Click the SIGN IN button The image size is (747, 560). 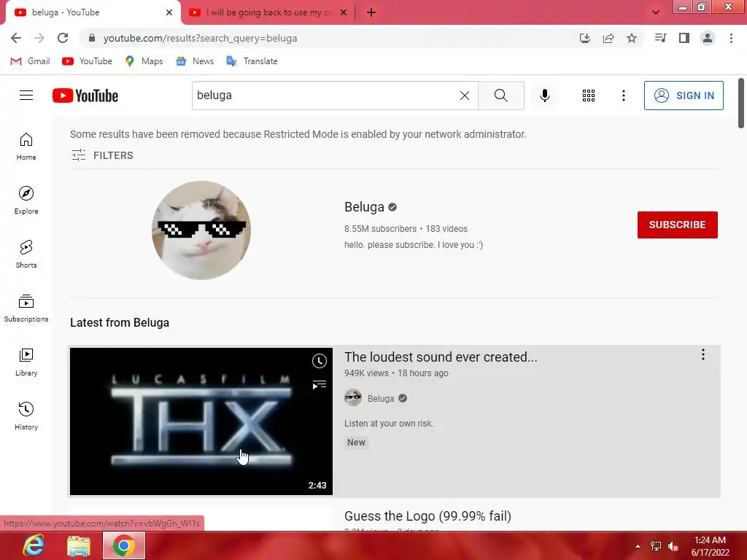pos(684,96)
